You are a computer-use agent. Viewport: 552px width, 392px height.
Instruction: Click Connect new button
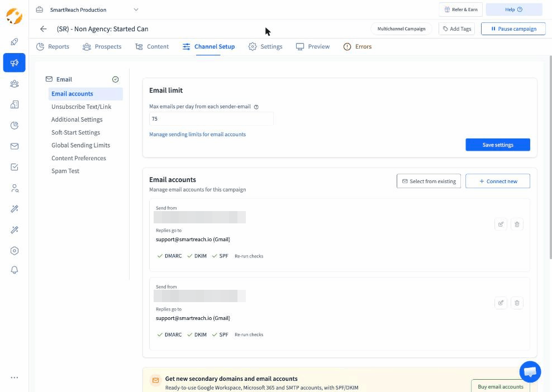pos(497,181)
